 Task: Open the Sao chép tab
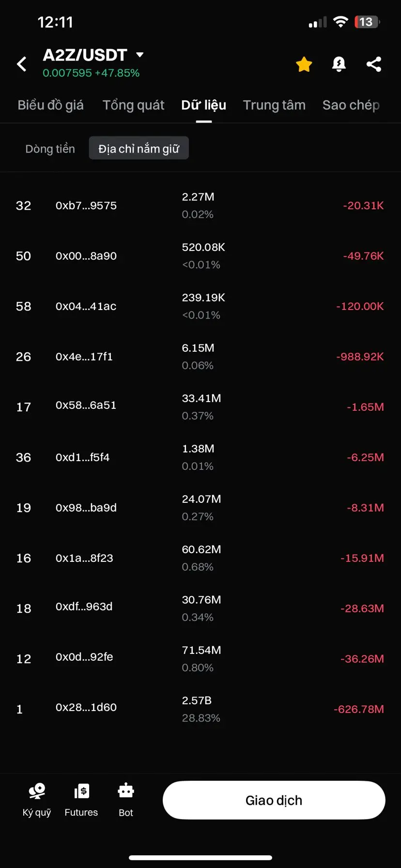coord(351,105)
